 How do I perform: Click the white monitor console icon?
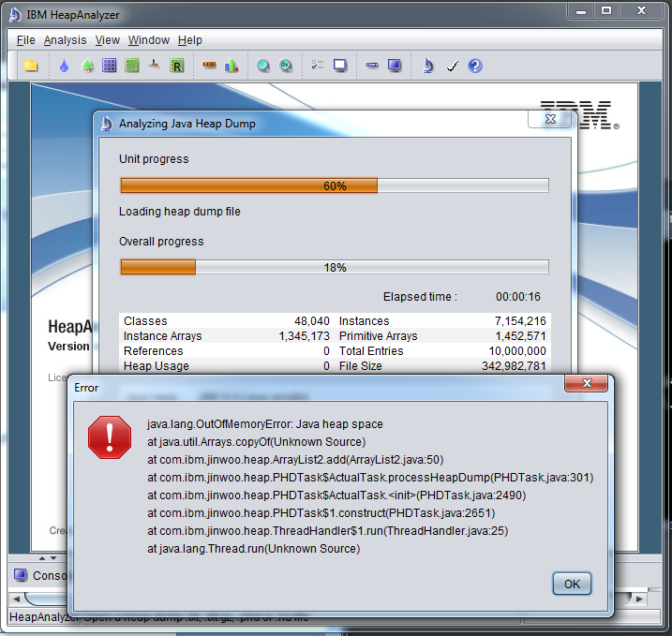tap(340, 66)
